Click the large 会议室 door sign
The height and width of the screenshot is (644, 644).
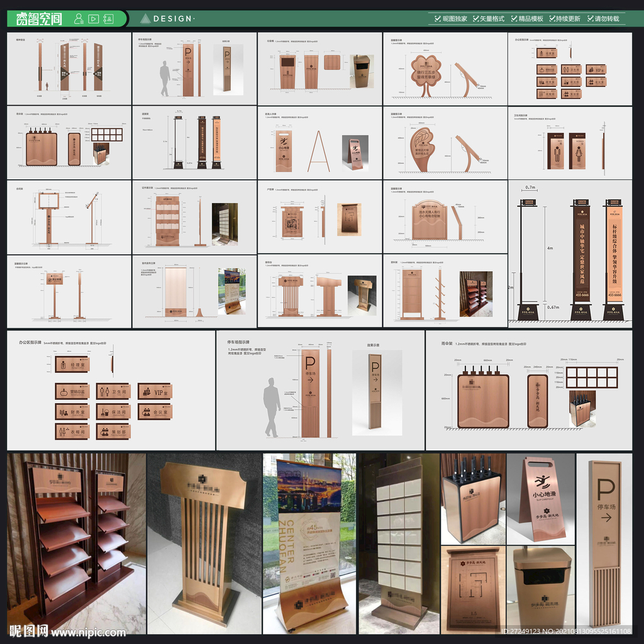[155, 412]
